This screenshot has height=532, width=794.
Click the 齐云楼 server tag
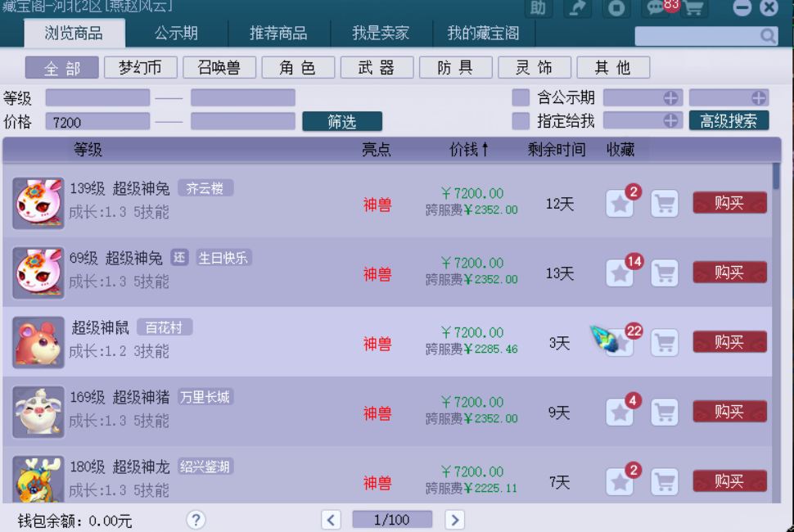pos(205,188)
